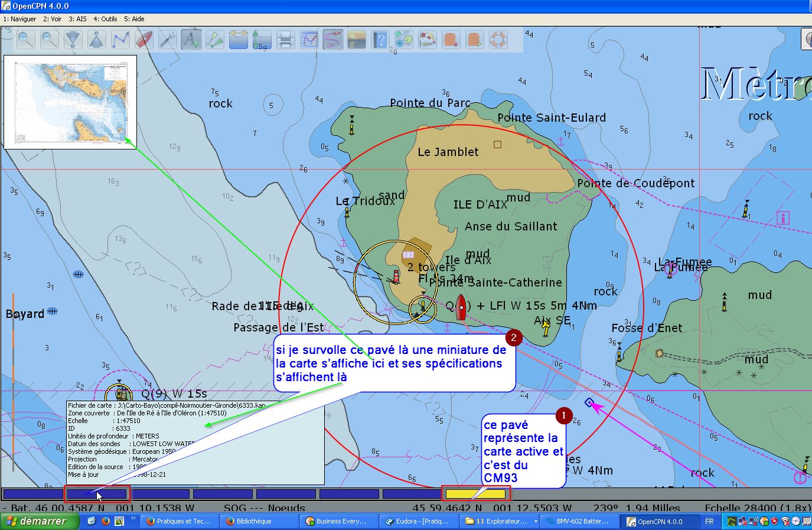Click the Zoom Out magnifier tool
The width and height of the screenshot is (812, 530).
[49, 40]
